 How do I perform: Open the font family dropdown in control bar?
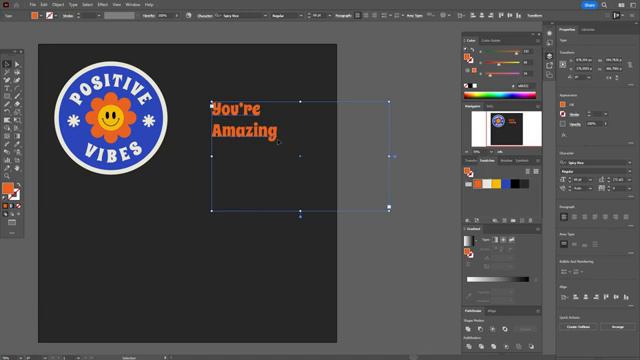click(265, 16)
